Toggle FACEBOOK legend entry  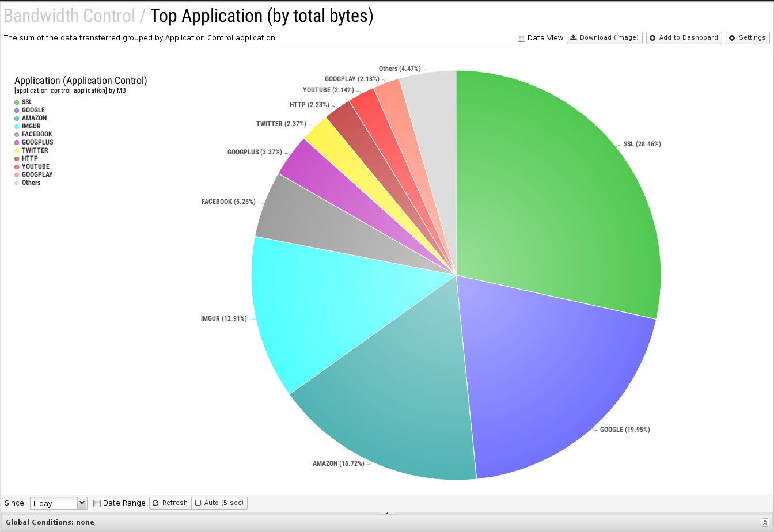point(33,134)
